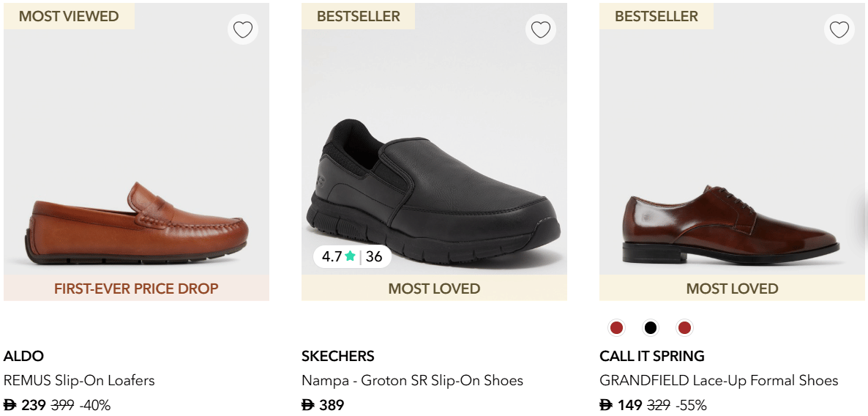The width and height of the screenshot is (868, 416).
Task: Pick the rightmost red color swatch
Action: [684, 327]
